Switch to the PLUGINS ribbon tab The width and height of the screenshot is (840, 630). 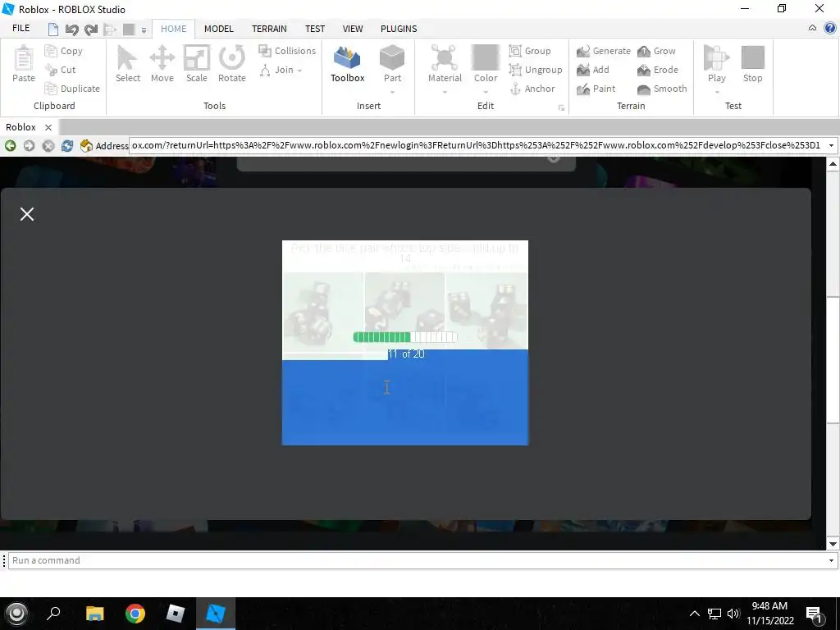tap(399, 29)
